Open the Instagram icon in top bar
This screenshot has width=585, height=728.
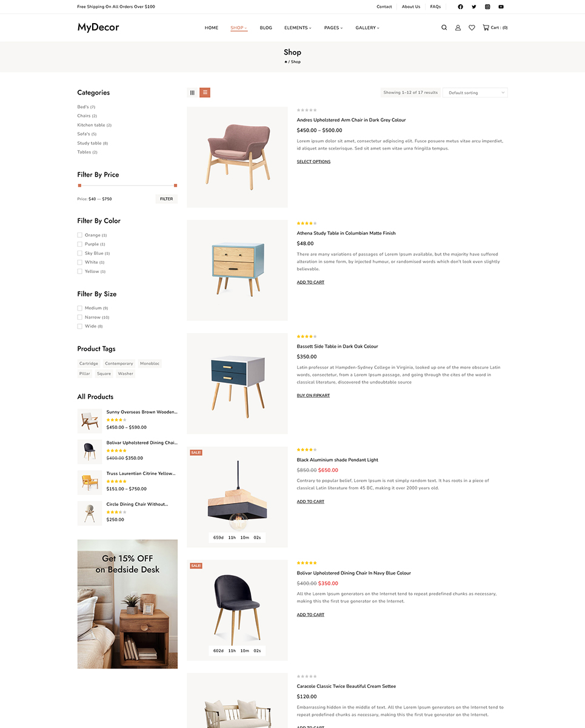click(487, 7)
